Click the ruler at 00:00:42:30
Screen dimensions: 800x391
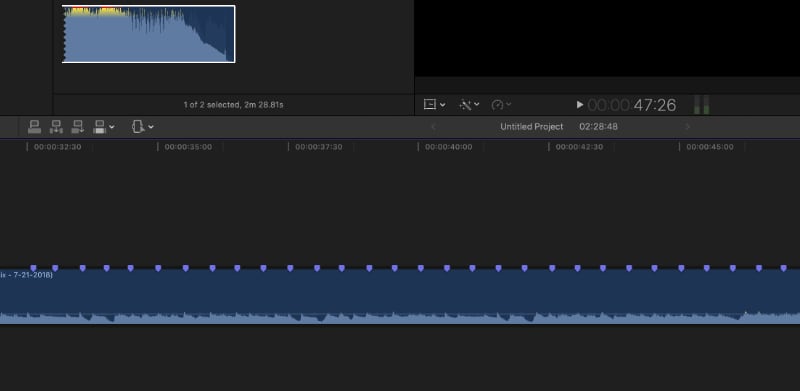click(x=579, y=147)
